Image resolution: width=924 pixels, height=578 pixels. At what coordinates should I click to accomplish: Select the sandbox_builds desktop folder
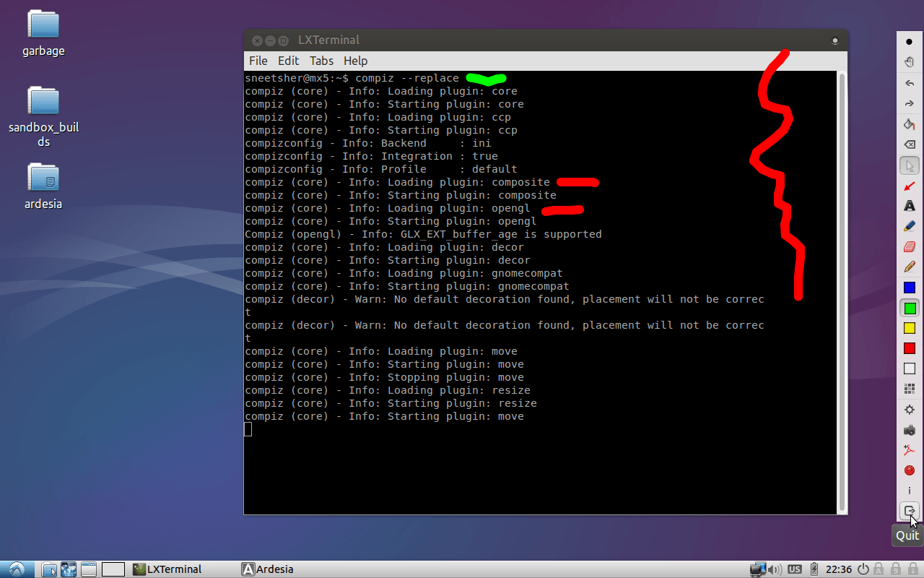pyautogui.click(x=43, y=116)
